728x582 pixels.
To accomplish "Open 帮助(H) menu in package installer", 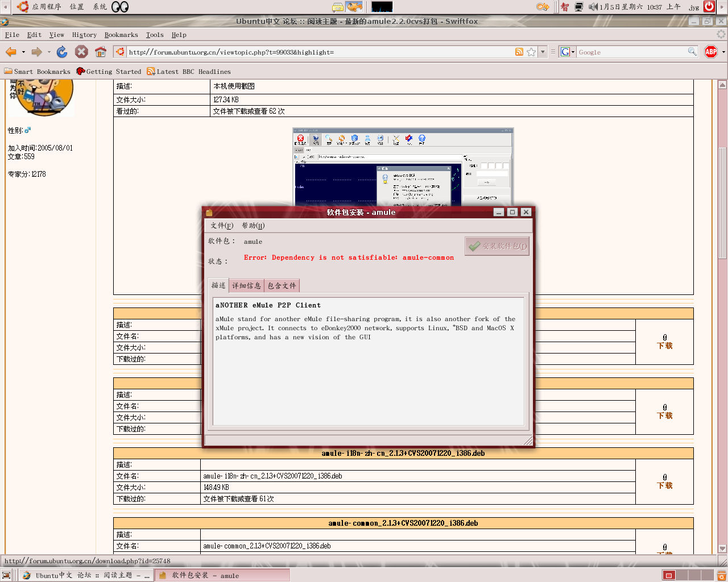I will click(253, 226).
